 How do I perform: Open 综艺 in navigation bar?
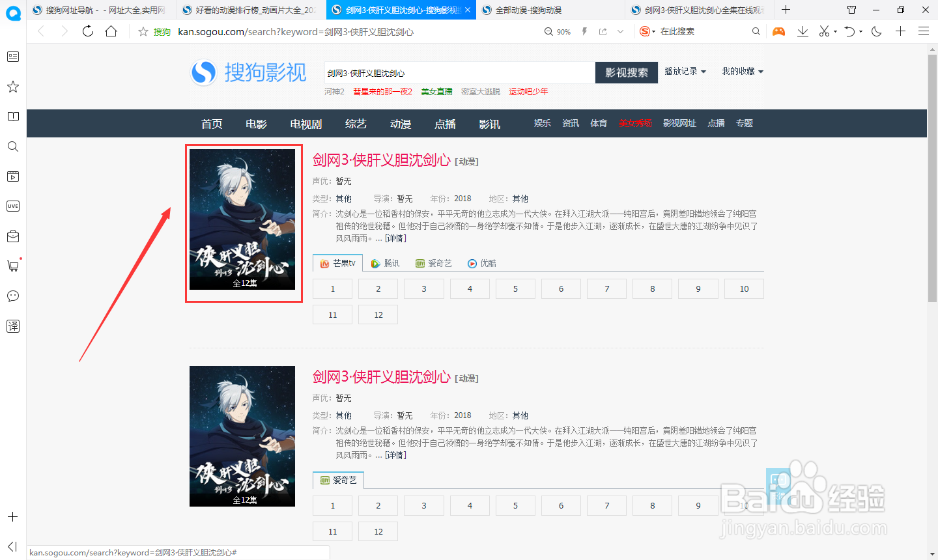pyautogui.click(x=356, y=124)
